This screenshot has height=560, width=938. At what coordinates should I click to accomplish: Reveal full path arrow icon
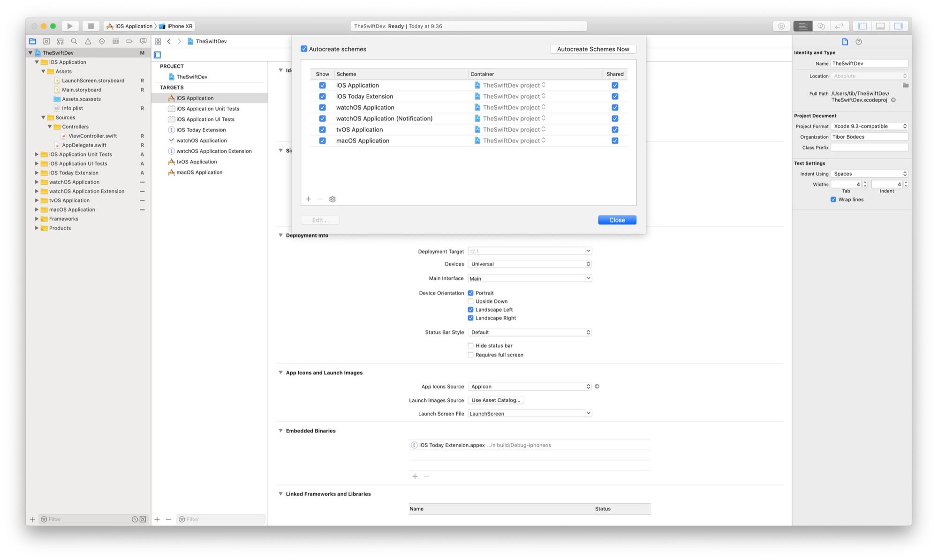pyautogui.click(x=893, y=100)
